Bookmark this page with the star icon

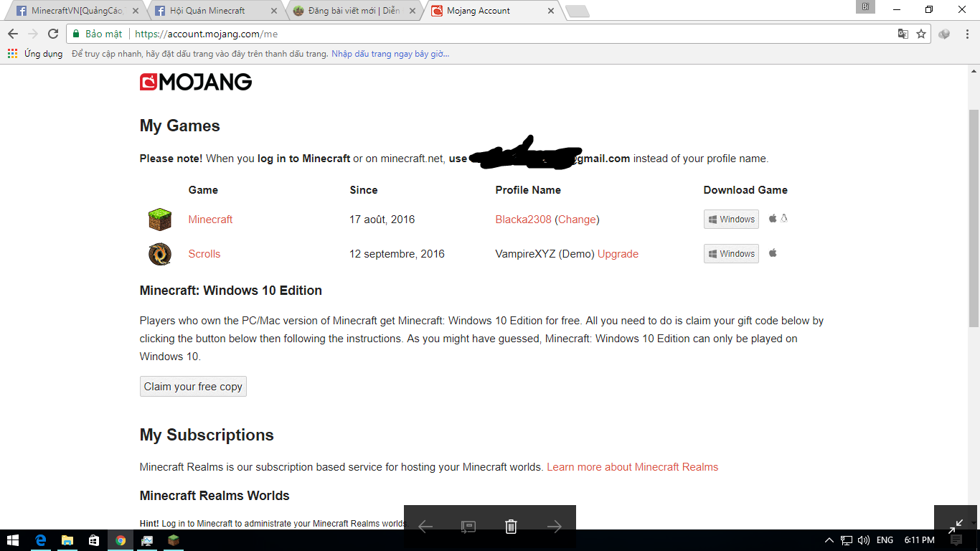(921, 34)
